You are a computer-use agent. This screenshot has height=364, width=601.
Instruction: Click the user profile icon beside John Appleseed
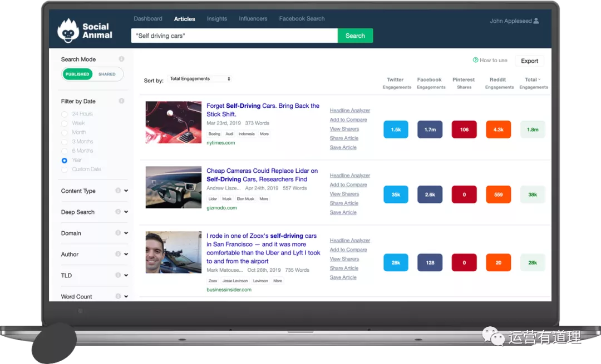[x=536, y=21]
